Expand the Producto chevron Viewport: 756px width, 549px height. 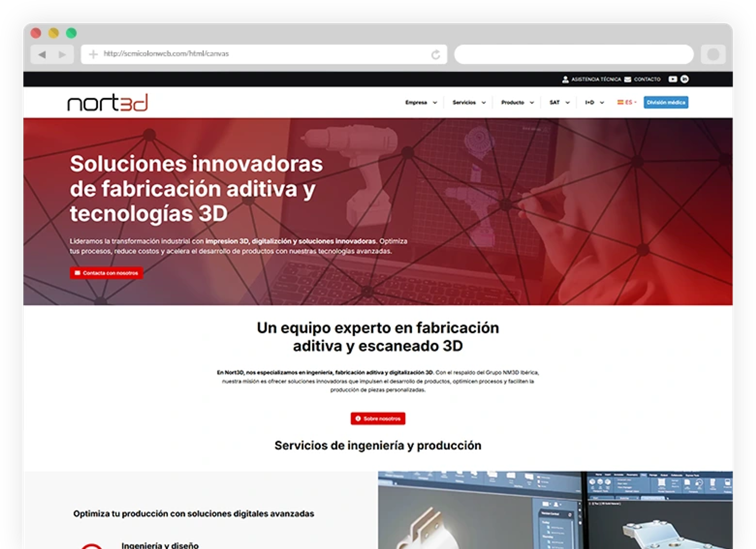(x=532, y=103)
